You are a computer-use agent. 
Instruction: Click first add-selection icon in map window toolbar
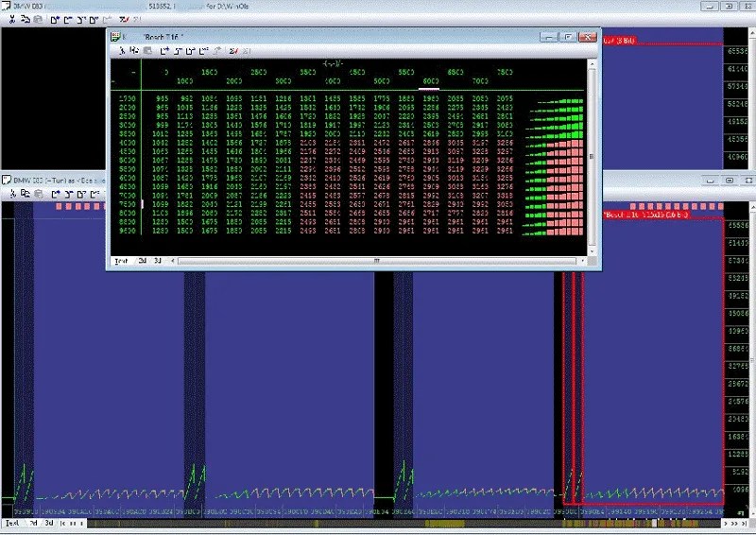[164, 51]
